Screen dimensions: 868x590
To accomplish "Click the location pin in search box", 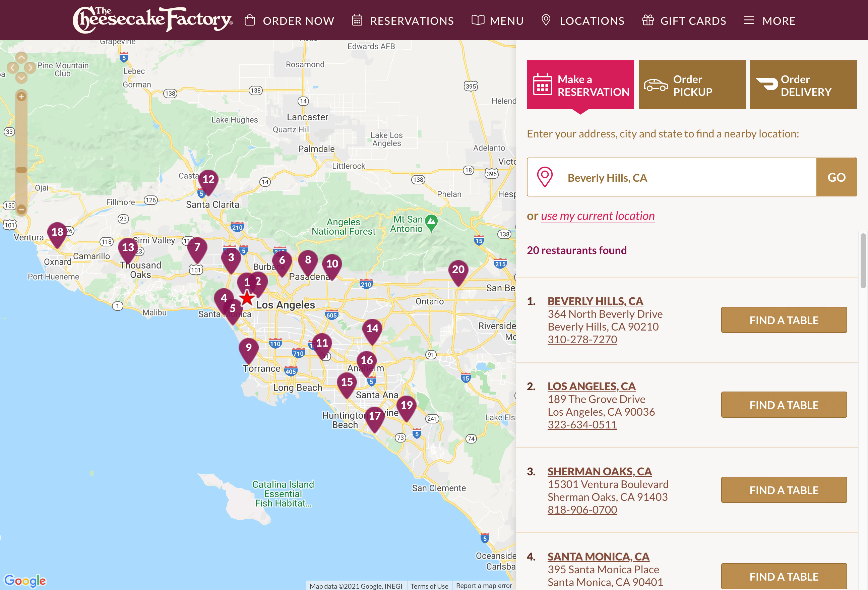I will (x=545, y=177).
